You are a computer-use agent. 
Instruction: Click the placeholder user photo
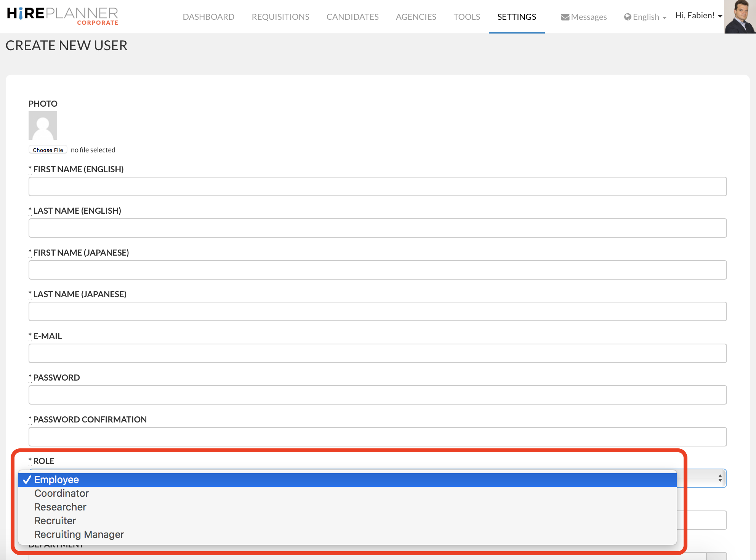click(43, 125)
